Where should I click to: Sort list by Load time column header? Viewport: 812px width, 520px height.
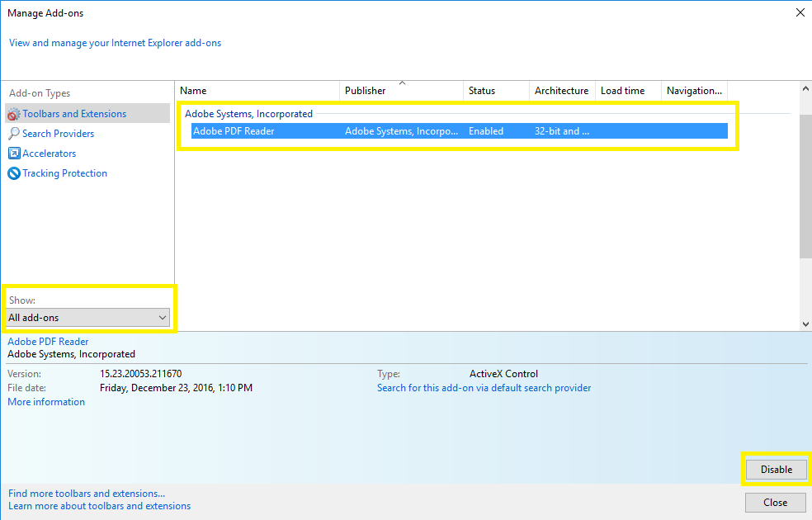628,91
